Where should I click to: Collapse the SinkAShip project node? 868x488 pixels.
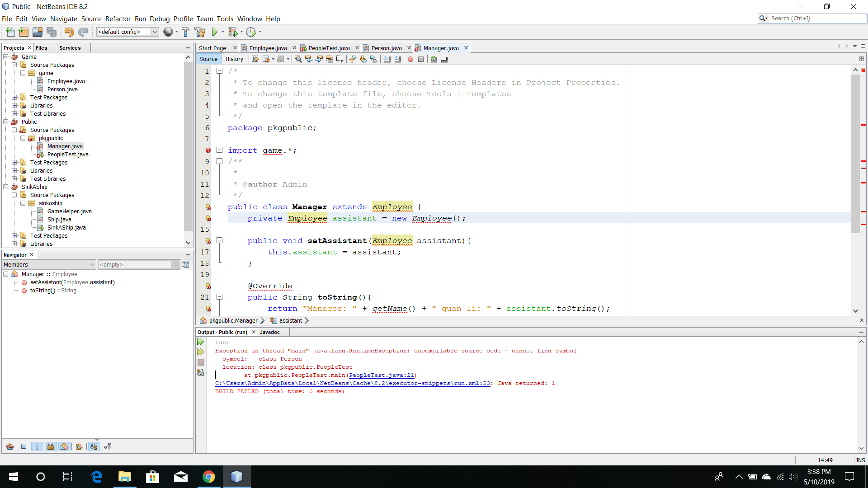(x=6, y=187)
